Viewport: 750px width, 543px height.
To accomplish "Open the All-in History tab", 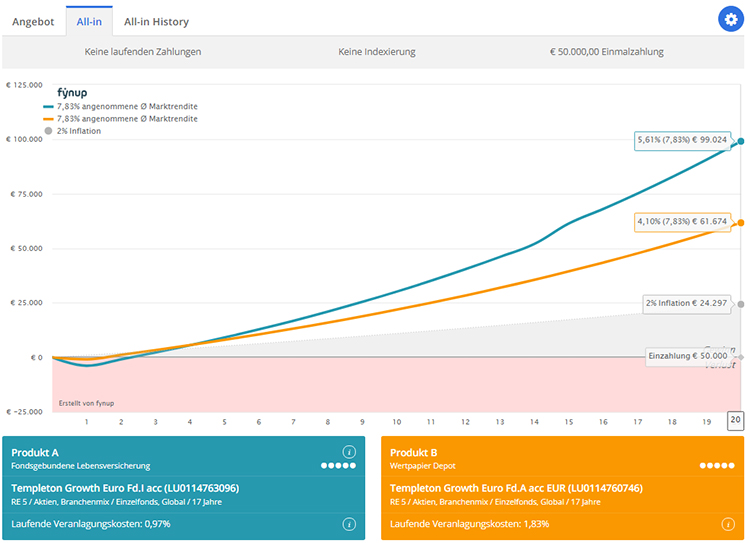I will pyautogui.click(x=156, y=22).
